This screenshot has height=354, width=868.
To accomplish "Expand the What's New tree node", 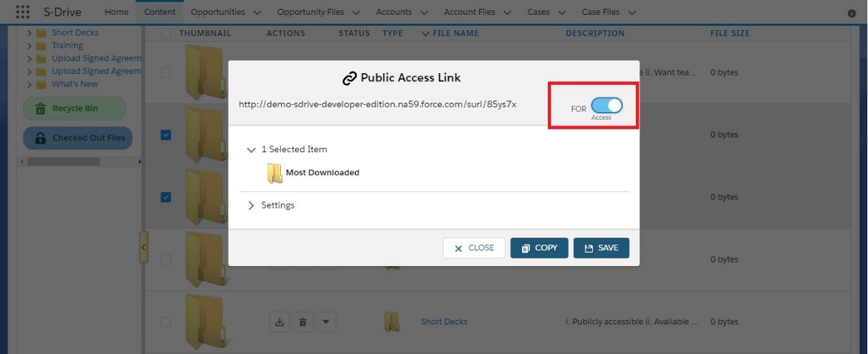I will [30, 85].
